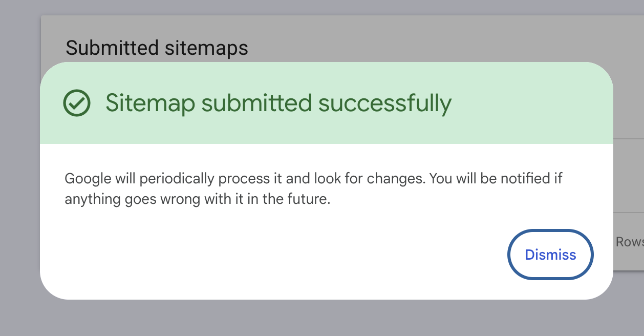Image resolution: width=644 pixels, height=336 pixels.
Task: Click the word 'submitted' in dialog title
Action: pyautogui.click(x=256, y=103)
